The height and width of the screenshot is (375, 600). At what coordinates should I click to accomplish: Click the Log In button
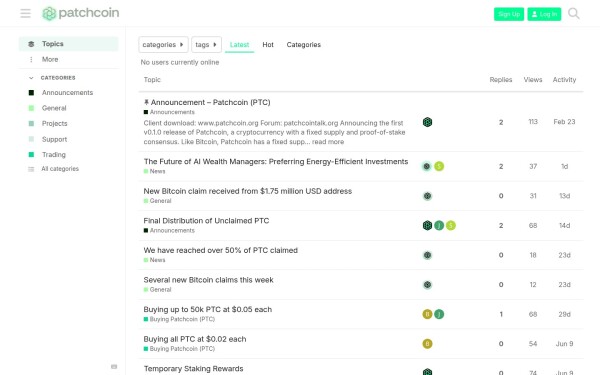[544, 14]
